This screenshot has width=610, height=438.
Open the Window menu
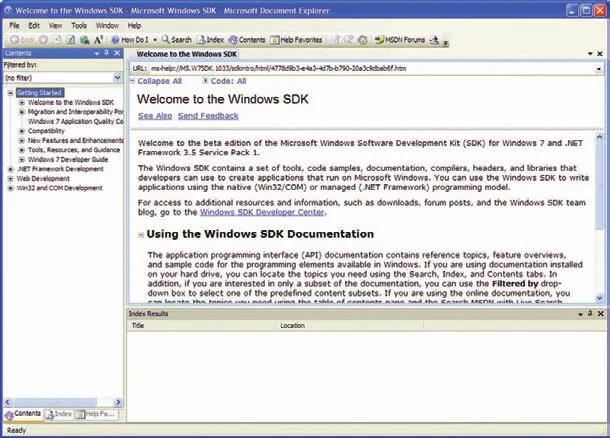click(107, 26)
